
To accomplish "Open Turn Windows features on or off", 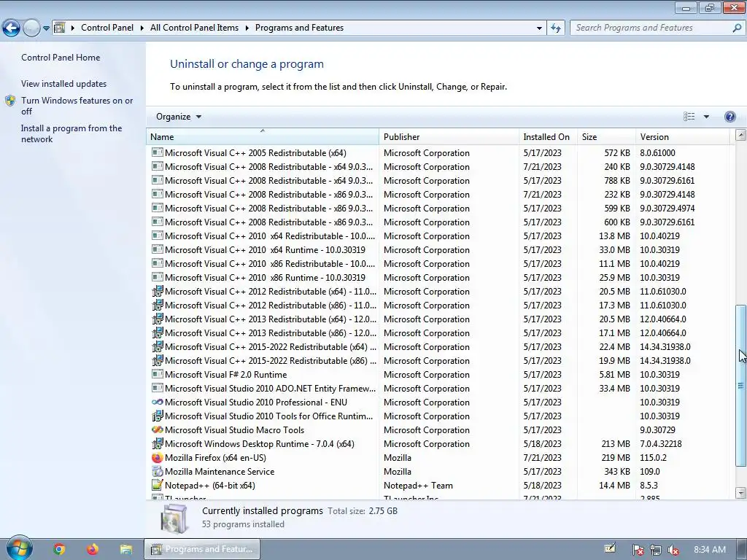I will pos(77,106).
